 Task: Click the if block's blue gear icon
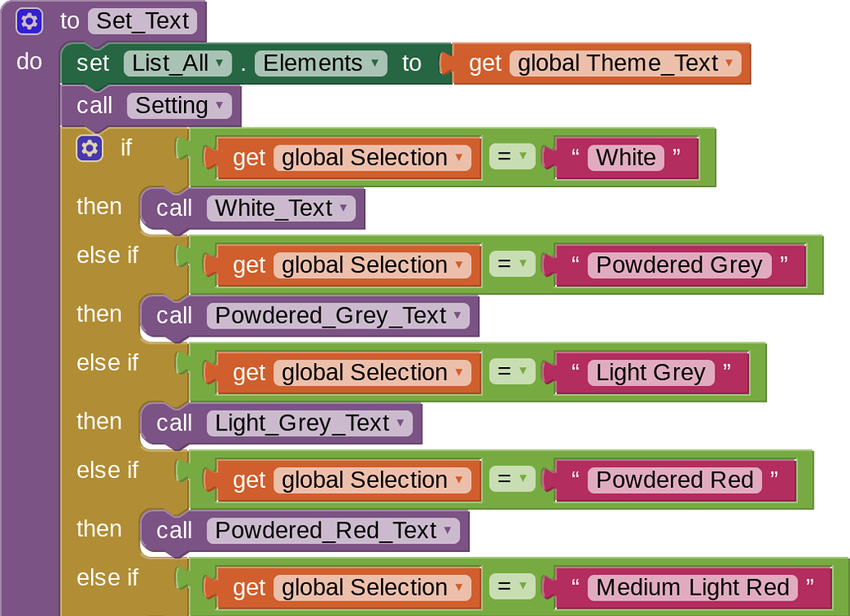tap(90, 148)
